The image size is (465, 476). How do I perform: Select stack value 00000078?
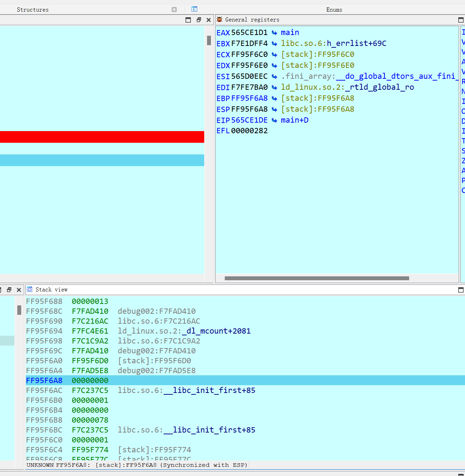click(90, 420)
